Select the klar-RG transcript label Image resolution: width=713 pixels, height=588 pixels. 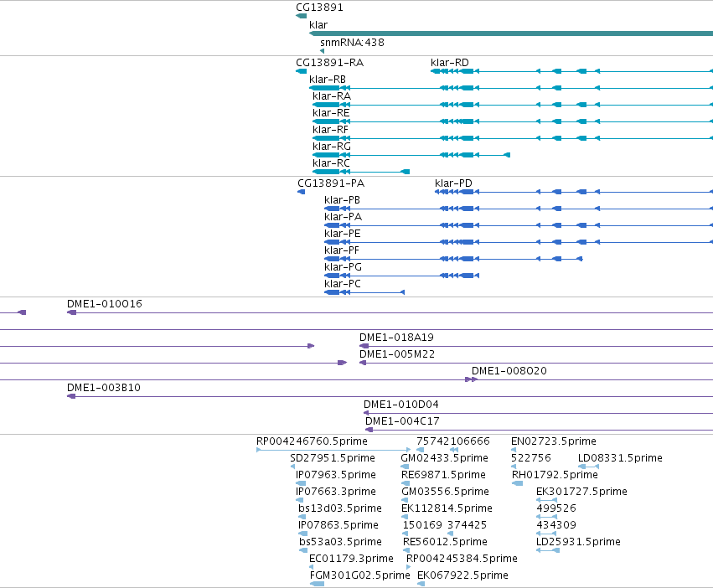(332, 146)
